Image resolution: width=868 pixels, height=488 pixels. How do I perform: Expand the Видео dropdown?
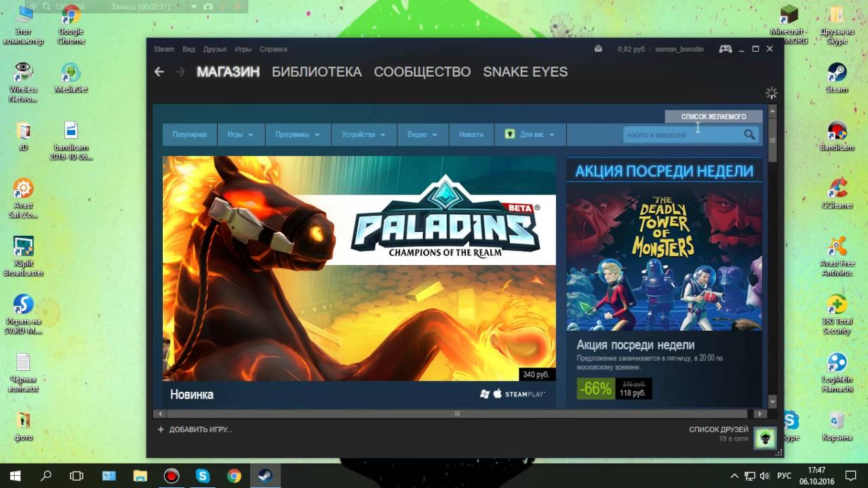coord(422,135)
